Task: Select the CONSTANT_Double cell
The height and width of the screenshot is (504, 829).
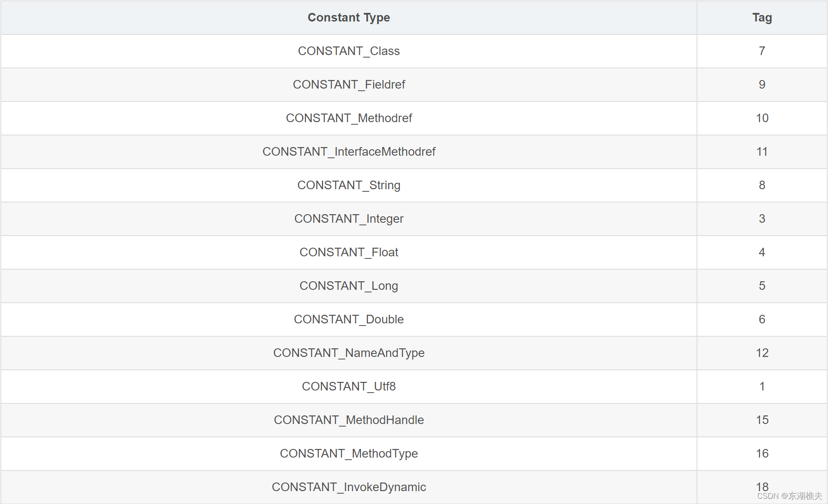Action: point(349,320)
